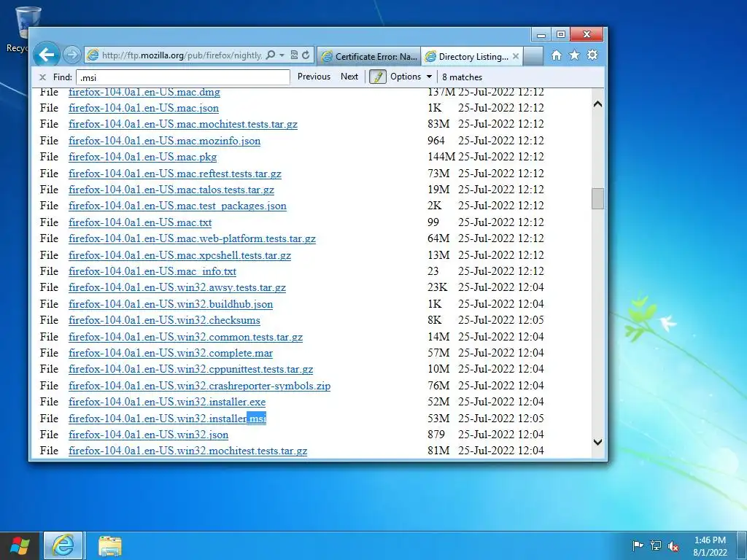
Task: Click the page scrollbar down arrow
Action: tap(597, 442)
